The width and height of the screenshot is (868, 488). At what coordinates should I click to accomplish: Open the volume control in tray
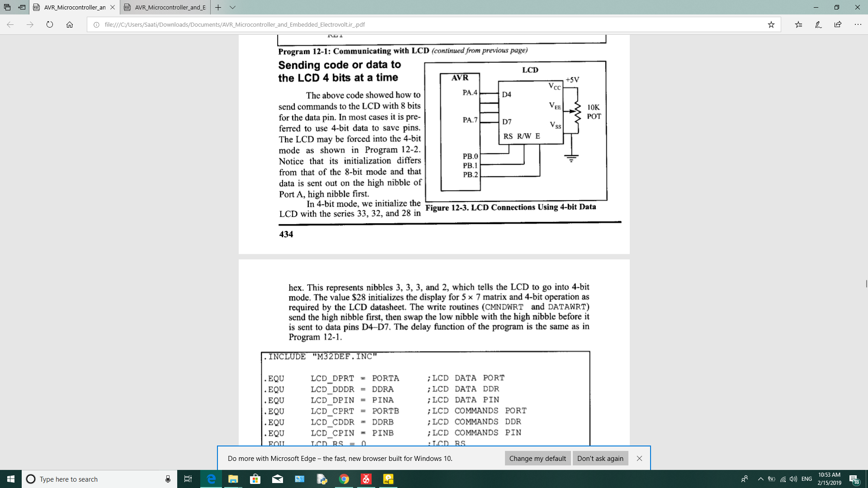[x=793, y=479]
